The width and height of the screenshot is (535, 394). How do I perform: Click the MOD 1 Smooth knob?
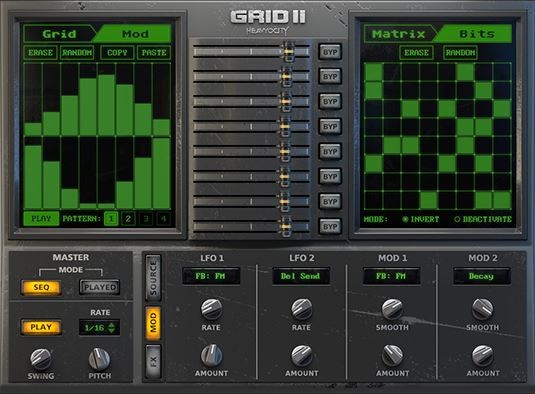tap(392, 309)
